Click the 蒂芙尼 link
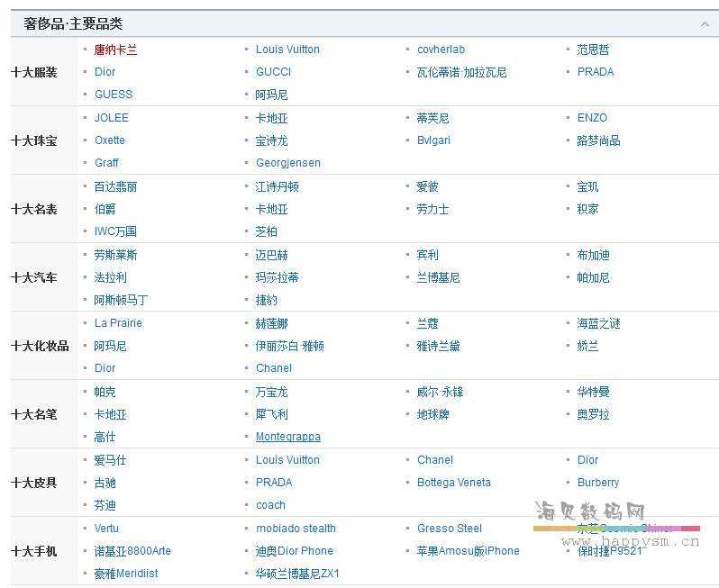The image size is (719, 588). (432, 118)
